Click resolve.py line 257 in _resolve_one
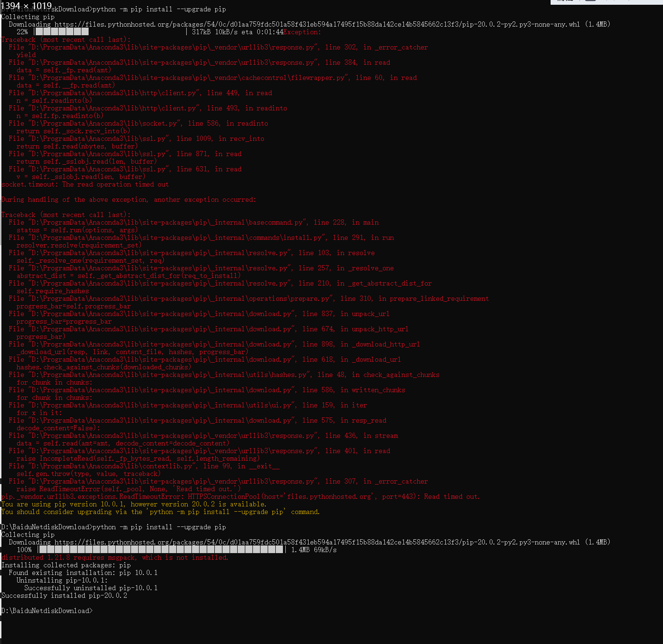 point(201,268)
